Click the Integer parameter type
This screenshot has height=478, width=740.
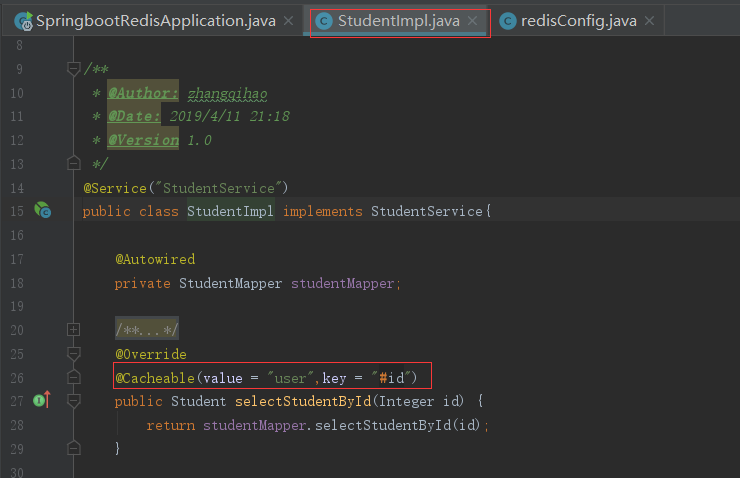406,401
